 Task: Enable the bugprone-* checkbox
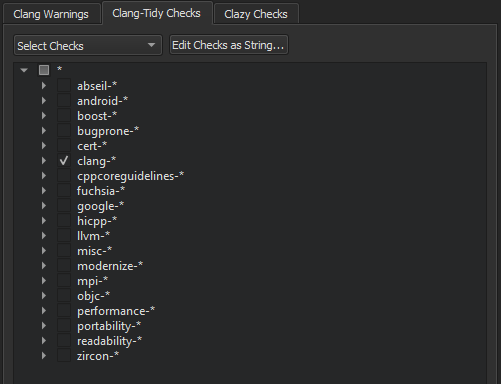click(64, 131)
